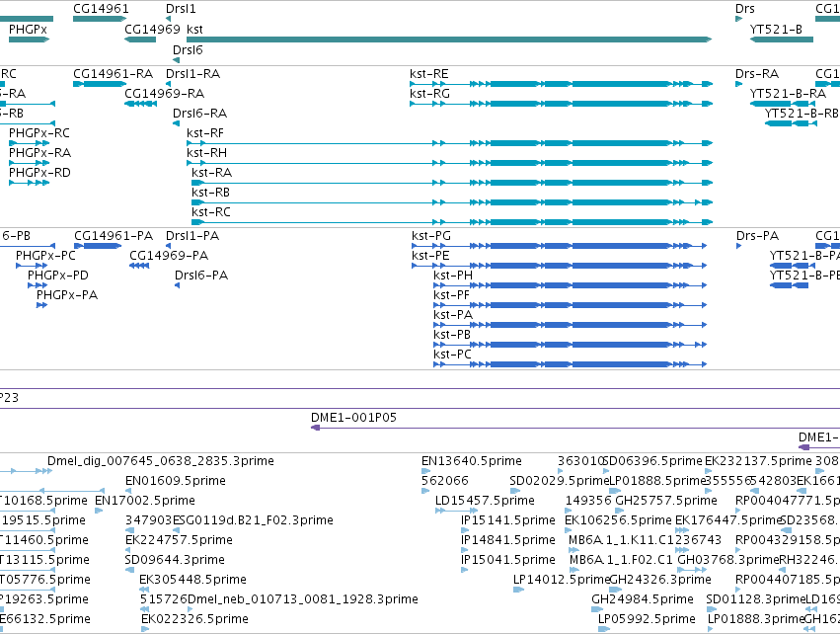This screenshot has width=840, height=634.
Task: Select the kst-PA protein label
Action: point(453,315)
